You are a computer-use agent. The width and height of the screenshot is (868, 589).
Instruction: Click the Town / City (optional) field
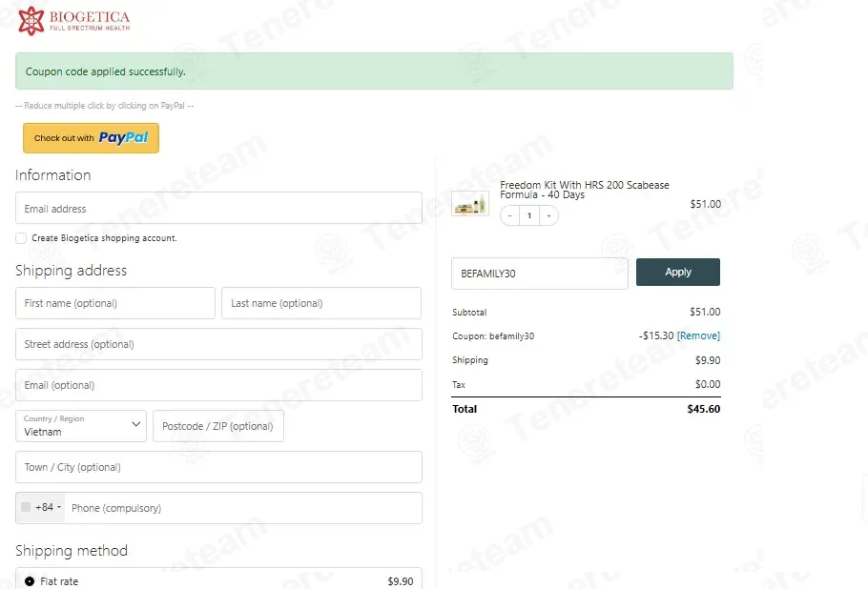pos(218,467)
